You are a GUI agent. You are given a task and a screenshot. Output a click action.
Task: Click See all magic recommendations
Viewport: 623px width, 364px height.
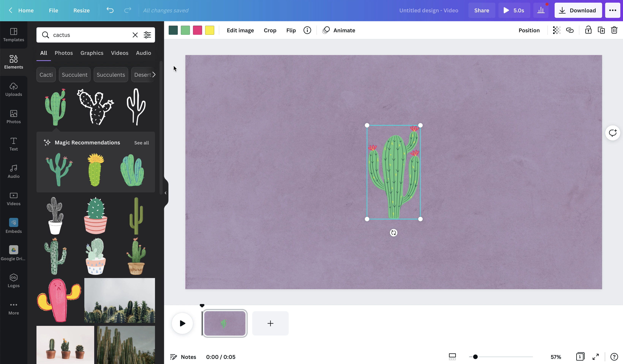142,143
